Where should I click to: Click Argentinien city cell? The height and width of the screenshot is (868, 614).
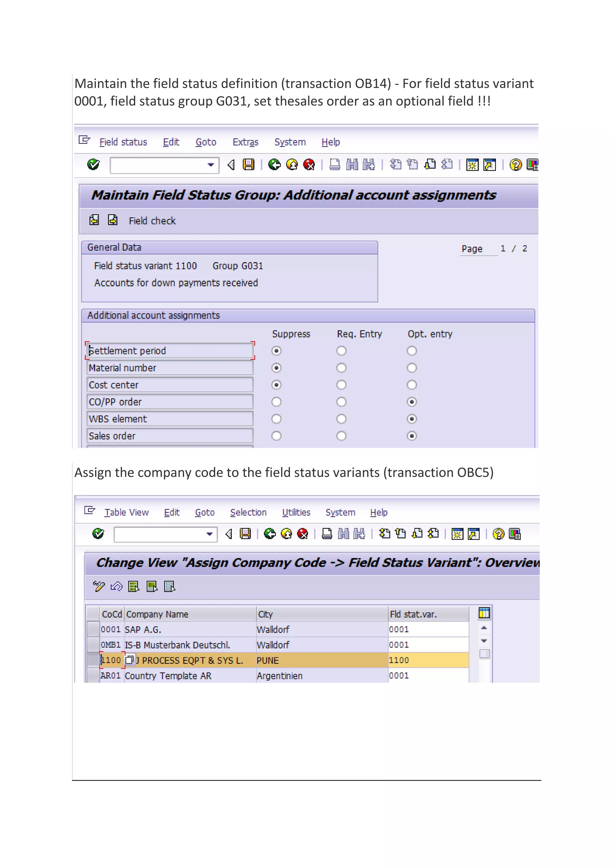[x=322, y=676]
